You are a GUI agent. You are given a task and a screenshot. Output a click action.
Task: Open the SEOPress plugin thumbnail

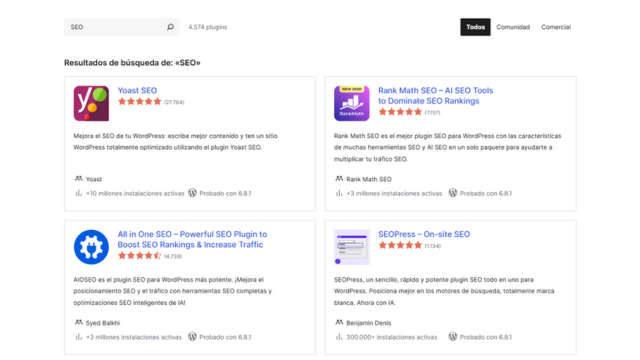point(351,247)
